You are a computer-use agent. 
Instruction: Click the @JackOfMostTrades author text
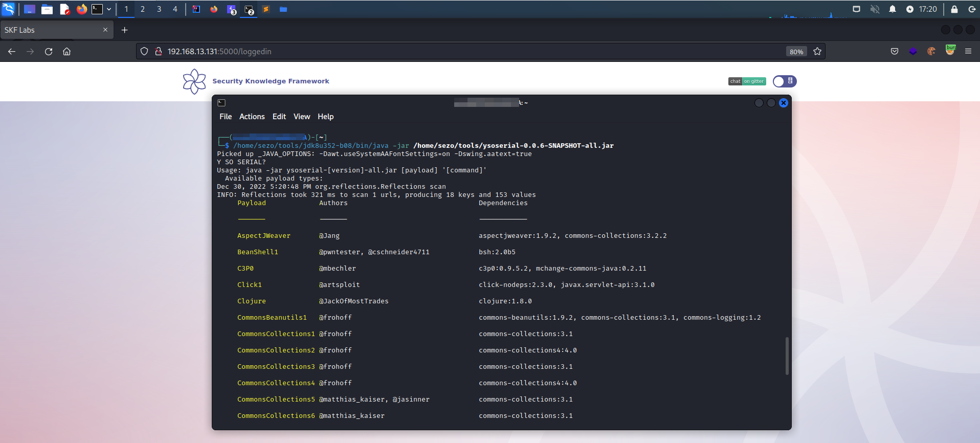pos(354,301)
